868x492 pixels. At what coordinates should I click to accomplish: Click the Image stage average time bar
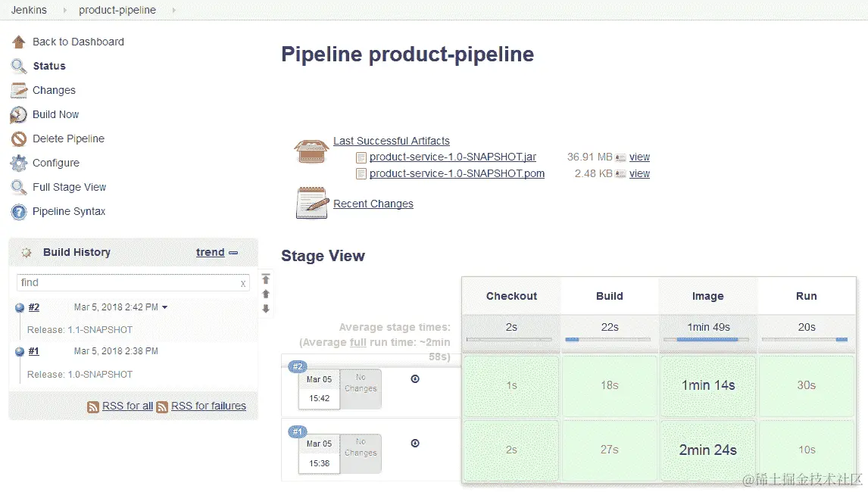pos(707,339)
